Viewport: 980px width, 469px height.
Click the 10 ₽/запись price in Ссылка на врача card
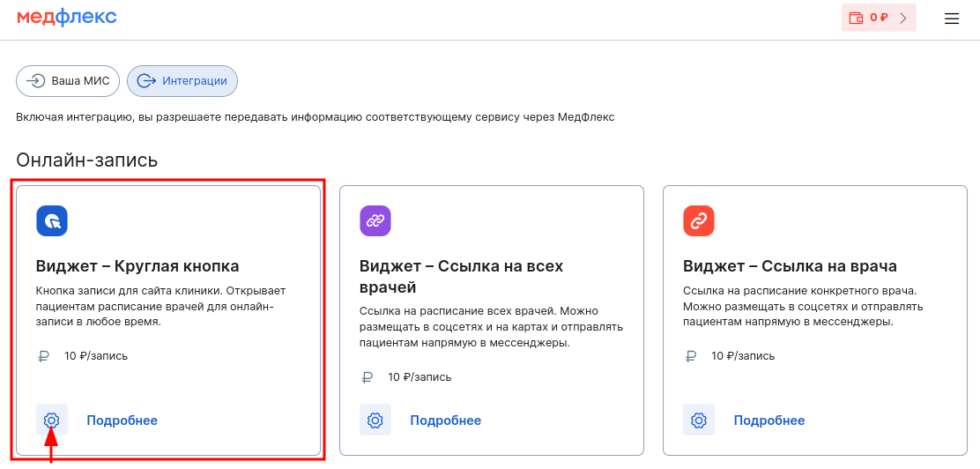(x=743, y=357)
